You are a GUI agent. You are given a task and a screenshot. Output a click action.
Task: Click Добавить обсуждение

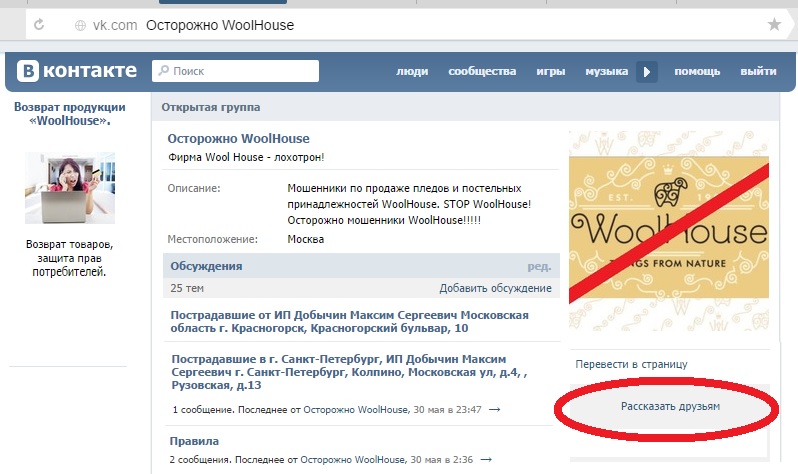[x=495, y=288]
